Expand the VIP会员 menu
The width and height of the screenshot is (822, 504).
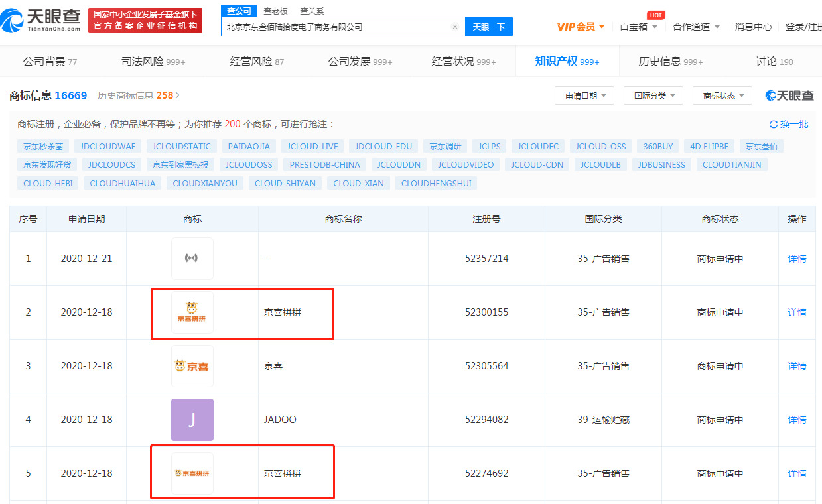point(581,27)
